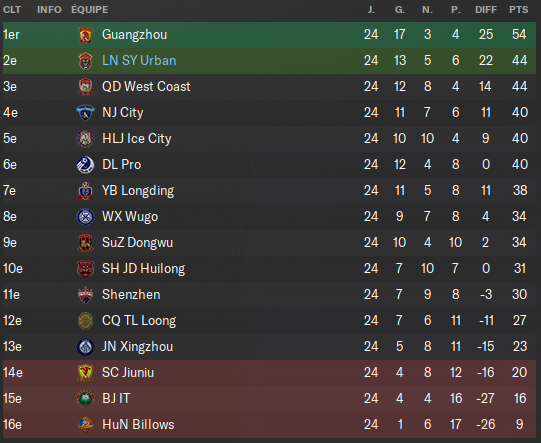Click the CLT column header
Image resolution: width=541 pixels, height=443 pixels.
(12, 10)
